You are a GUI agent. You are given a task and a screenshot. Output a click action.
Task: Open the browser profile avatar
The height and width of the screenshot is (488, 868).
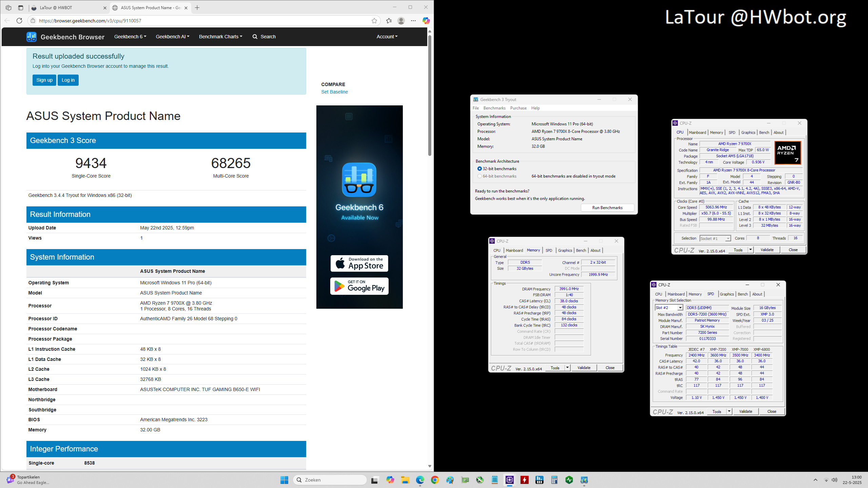pyautogui.click(x=401, y=21)
